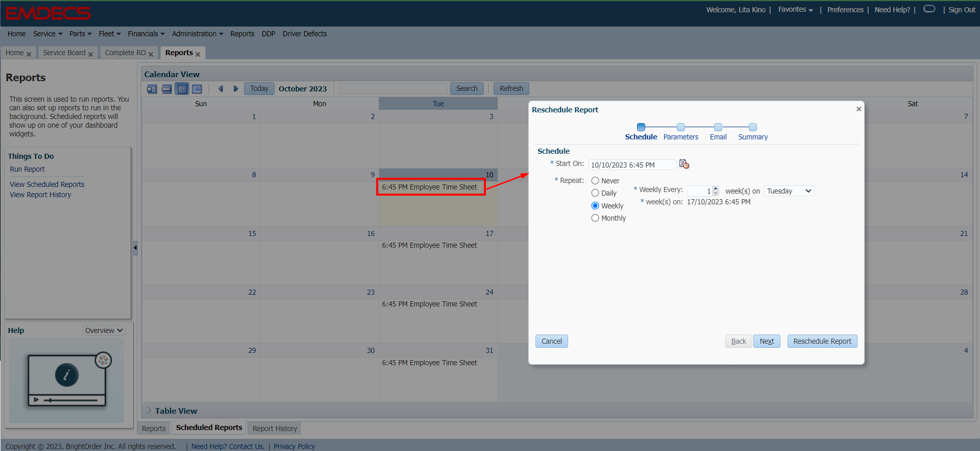This screenshot has height=451, width=980.
Task: Click the Start On date field
Action: pyautogui.click(x=632, y=165)
